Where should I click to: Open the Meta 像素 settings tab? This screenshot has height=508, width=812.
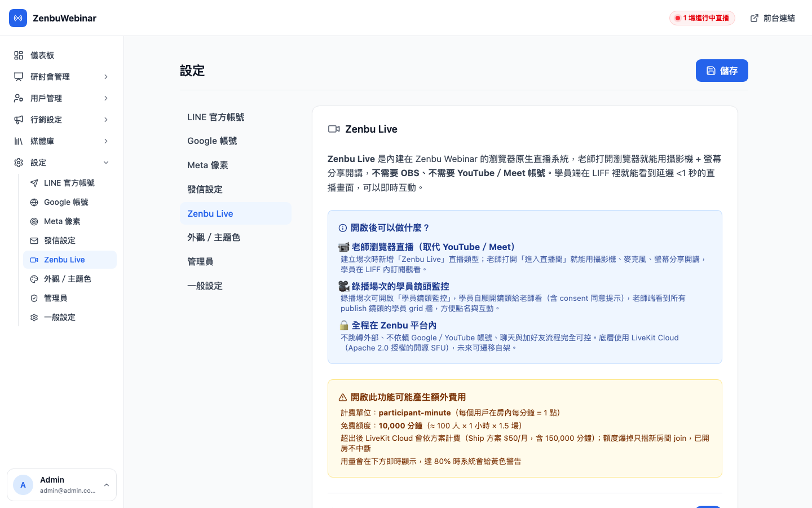(x=236, y=165)
